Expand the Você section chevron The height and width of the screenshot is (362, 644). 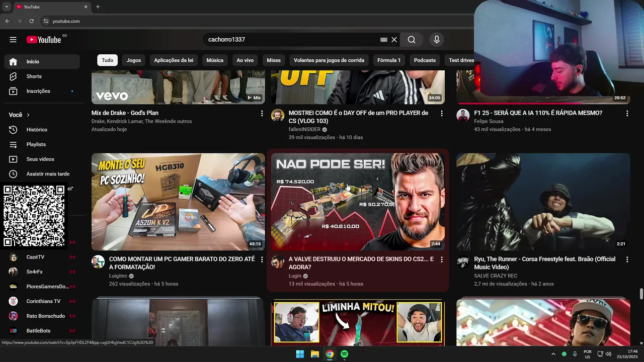(28, 115)
